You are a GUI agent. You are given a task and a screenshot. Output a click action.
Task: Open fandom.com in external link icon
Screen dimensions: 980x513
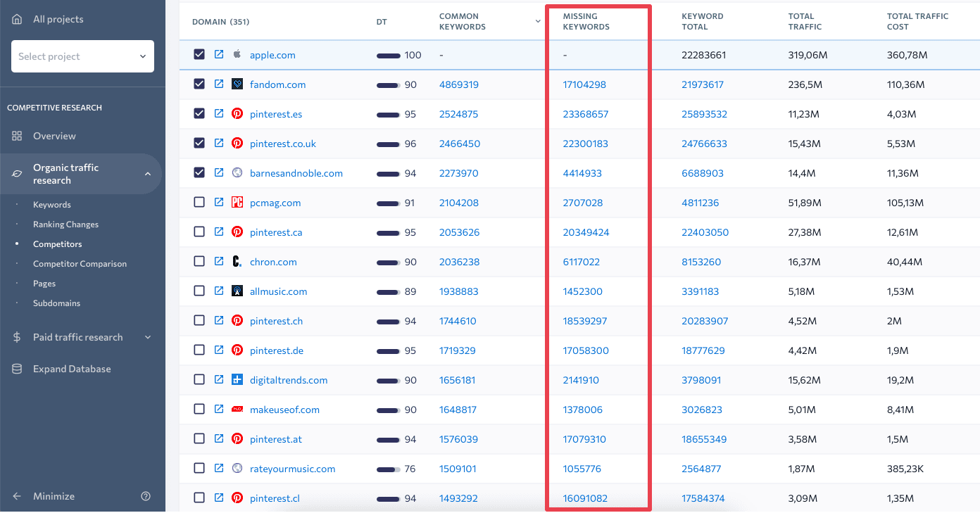pyautogui.click(x=219, y=84)
